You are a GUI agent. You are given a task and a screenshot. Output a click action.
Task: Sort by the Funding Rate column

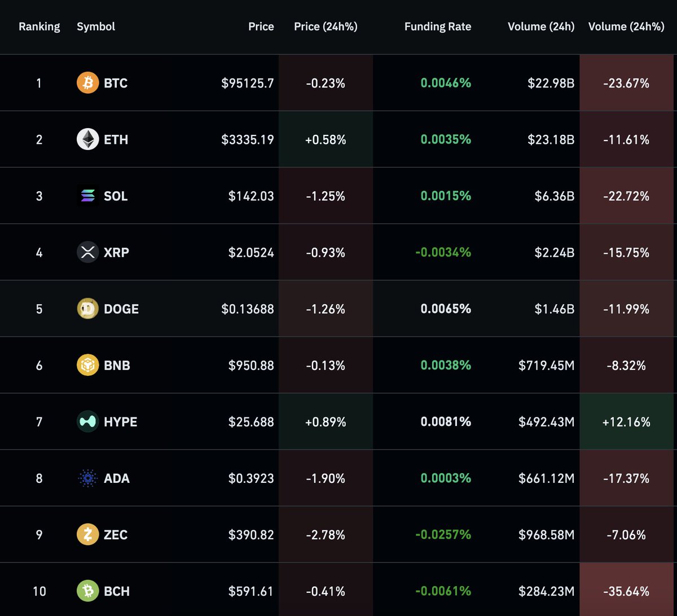pos(438,27)
